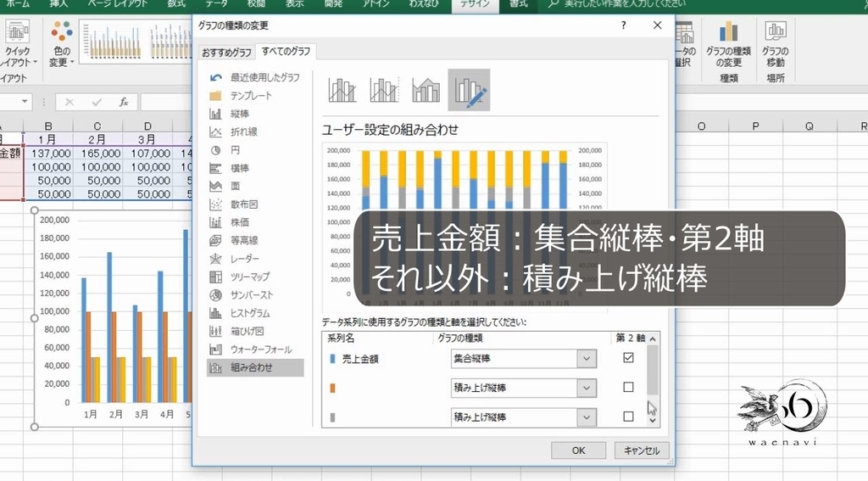
Task: Click キャンセル to dismiss dialog
Action: click(642, 450)
